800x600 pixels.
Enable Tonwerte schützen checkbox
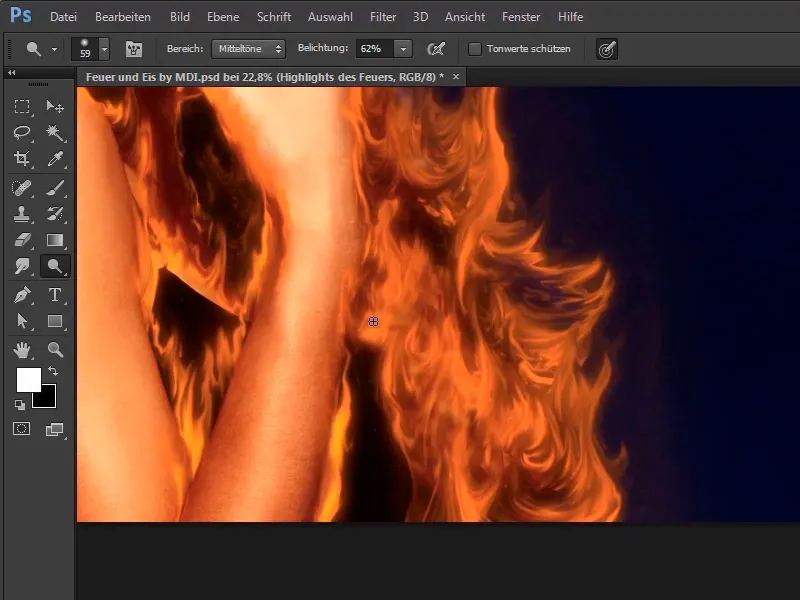tap(475, 49)
